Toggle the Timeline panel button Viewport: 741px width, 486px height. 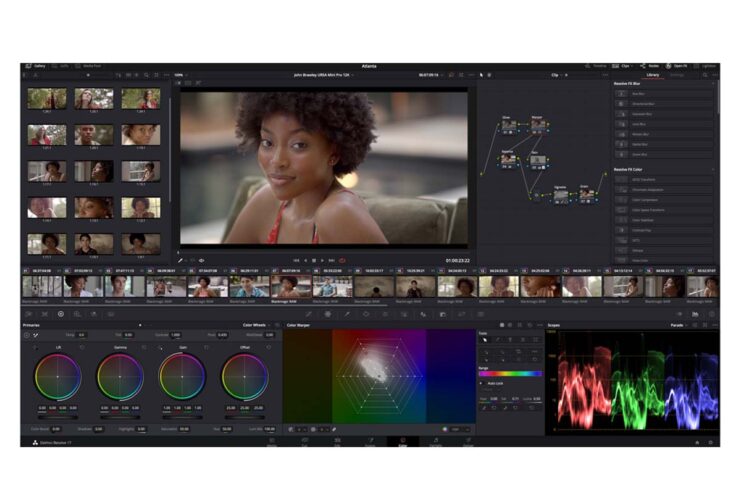[596, 66]
